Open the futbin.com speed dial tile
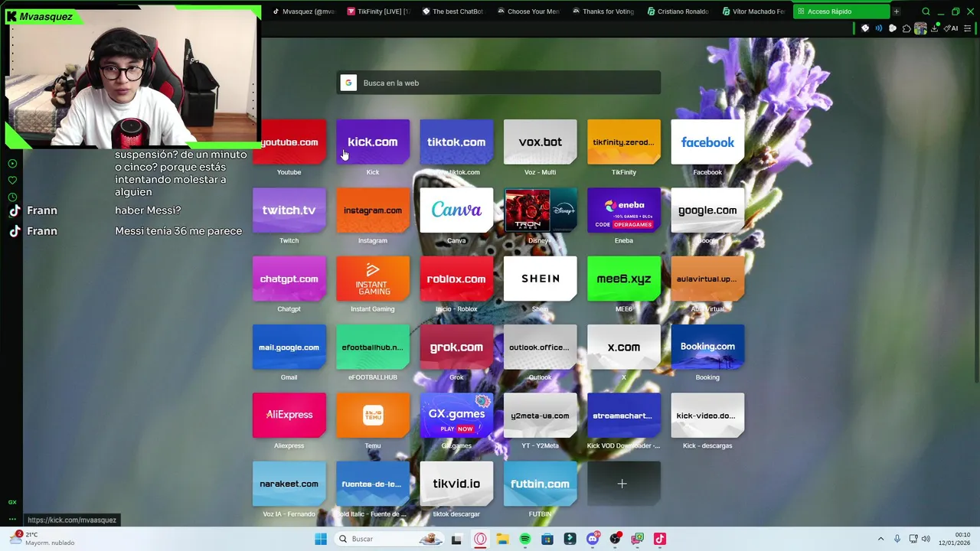Image resolution: width=980 pixels, height=551 pixels. (x=540, y=484)
